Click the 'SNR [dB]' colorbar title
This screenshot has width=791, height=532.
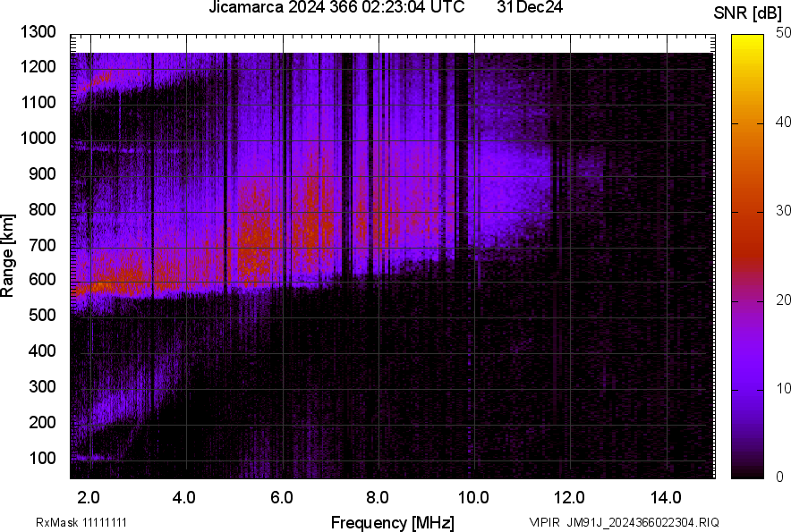tap(748, 13)
